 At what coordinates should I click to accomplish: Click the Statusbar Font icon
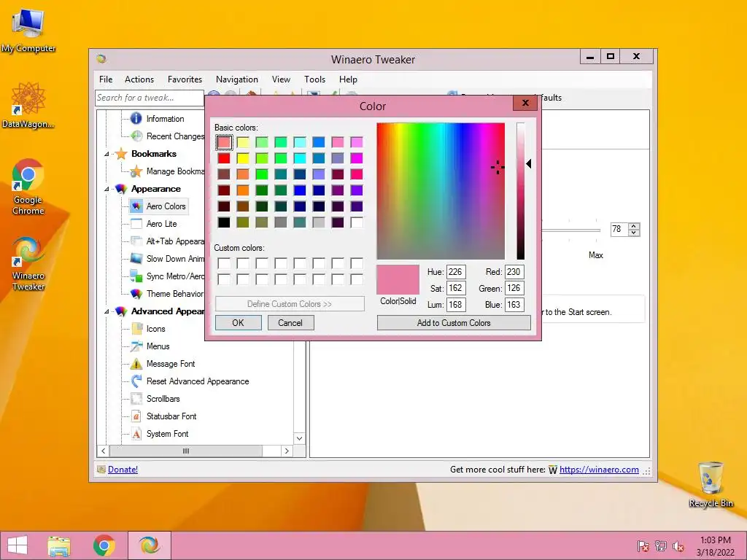(136, 416)
